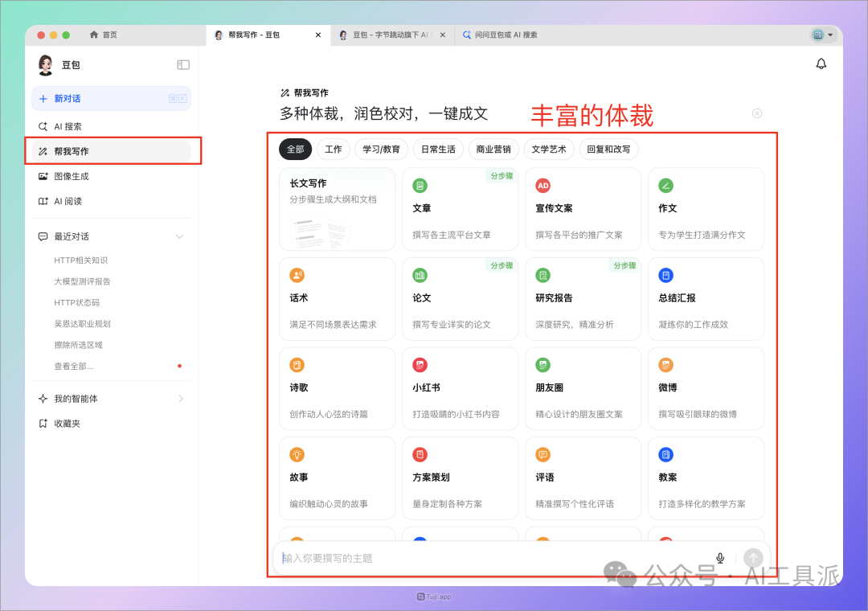Select the 回复和改写 category filter
This screenshot has height=611, width=868.
click(x=608, y=149)
